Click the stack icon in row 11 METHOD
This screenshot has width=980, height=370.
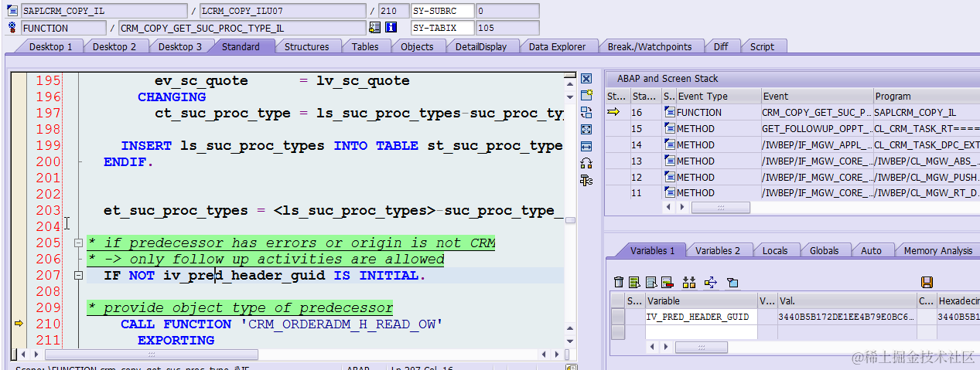click(x=669, y=193)
